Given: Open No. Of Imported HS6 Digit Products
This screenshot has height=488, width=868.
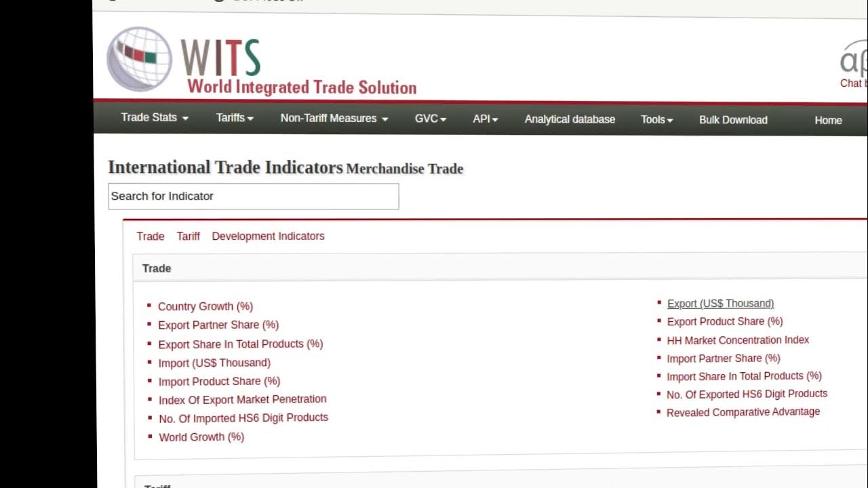Looking at the screenshot, I should 243,418.
